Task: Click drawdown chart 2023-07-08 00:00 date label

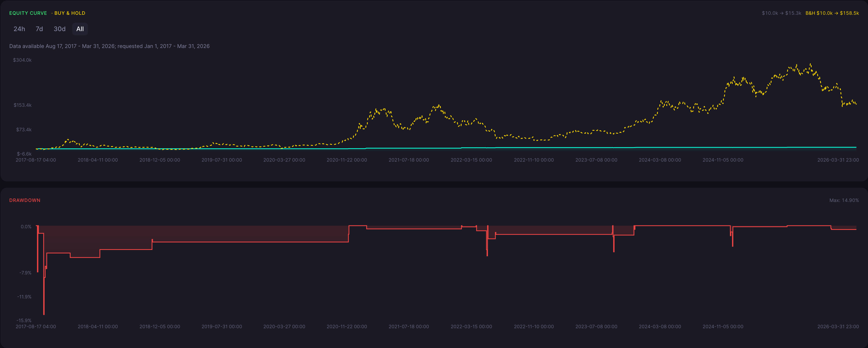Action: (596, 326)
